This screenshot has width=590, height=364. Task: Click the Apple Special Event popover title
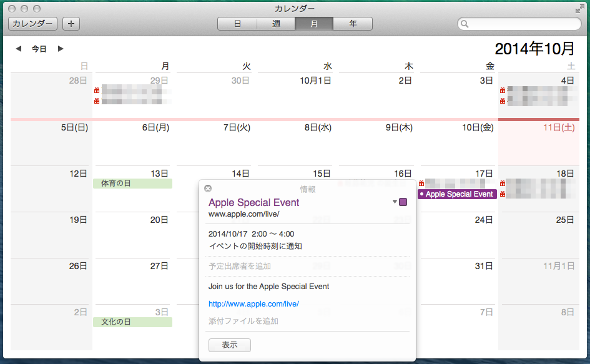tap(254, 202)
